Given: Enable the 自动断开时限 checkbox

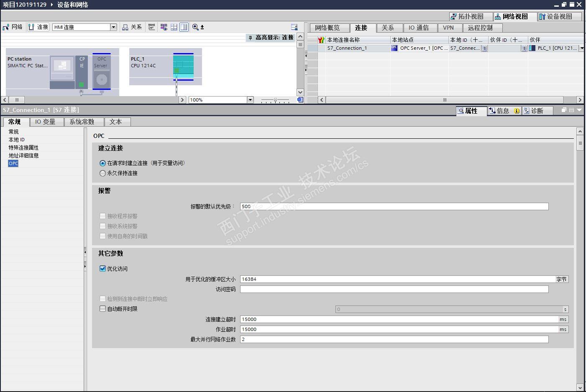Looking at the screenshot, I should click(102, 309).
